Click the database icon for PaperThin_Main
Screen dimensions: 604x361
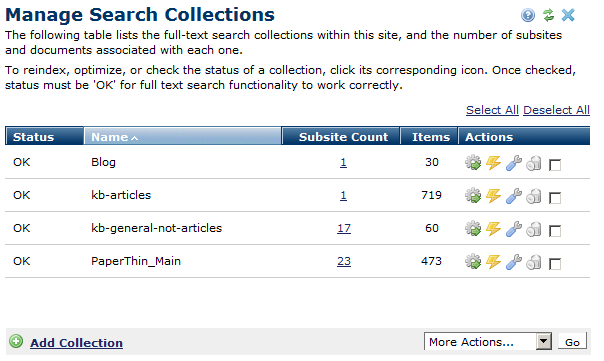[534, 262]
